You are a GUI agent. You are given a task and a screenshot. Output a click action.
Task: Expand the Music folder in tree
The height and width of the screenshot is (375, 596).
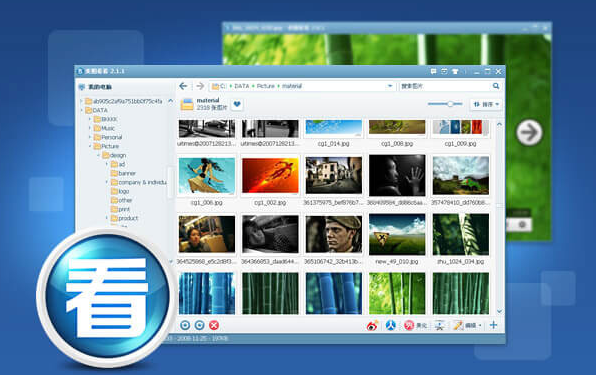point(90,128)
